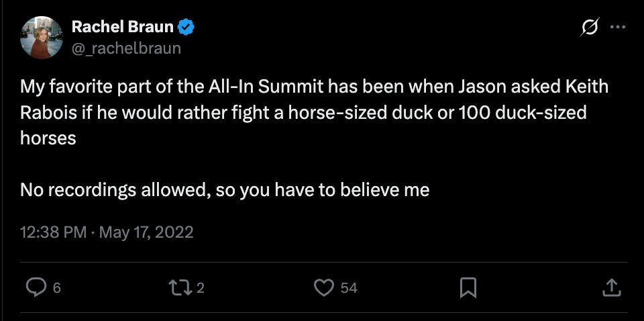Click the like count of 54
Image resolution: width=644 pixels, height=321 pixels.
[349, 288]
